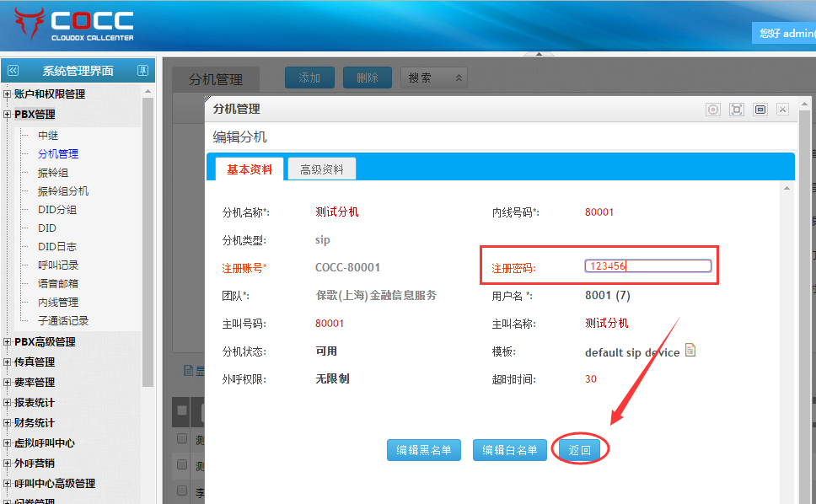Expand the PBX高级管理 tree node
The image size is (816, 504).
click(8, 342)
